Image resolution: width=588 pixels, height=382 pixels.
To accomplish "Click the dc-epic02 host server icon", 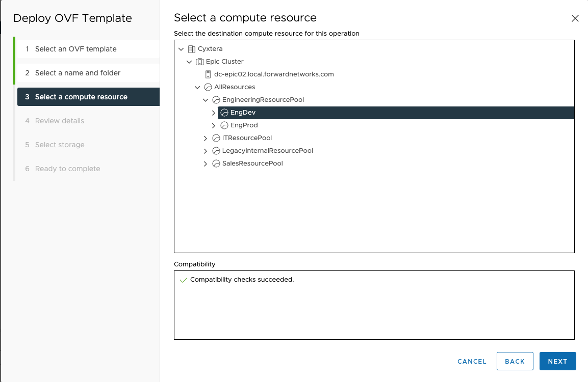I will point(208,74).
